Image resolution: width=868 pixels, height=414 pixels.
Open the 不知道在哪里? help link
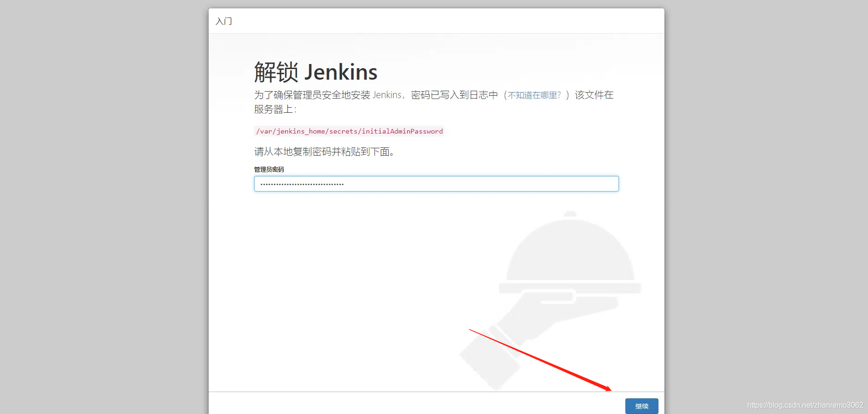coord(534,95)
